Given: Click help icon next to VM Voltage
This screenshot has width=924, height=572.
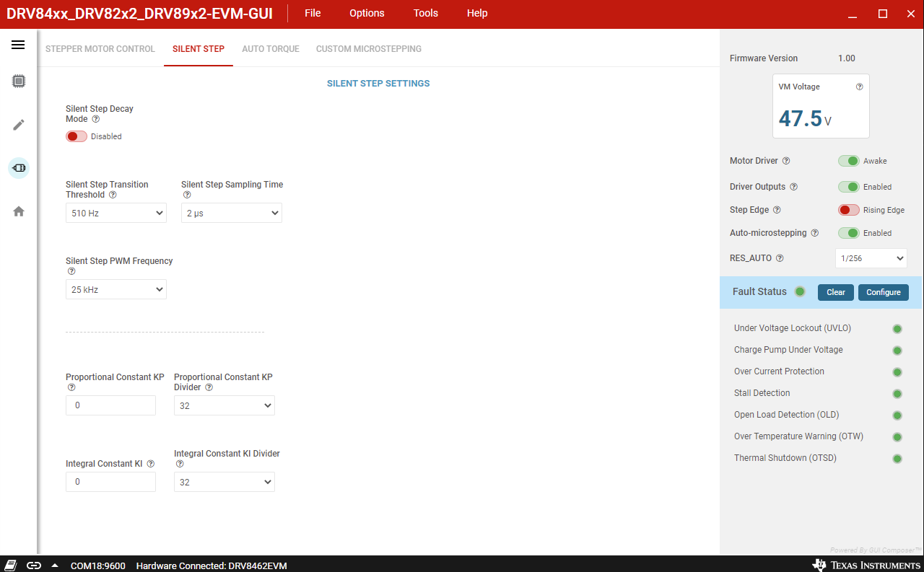Looking at the screenshot, I should pos(859,87).
